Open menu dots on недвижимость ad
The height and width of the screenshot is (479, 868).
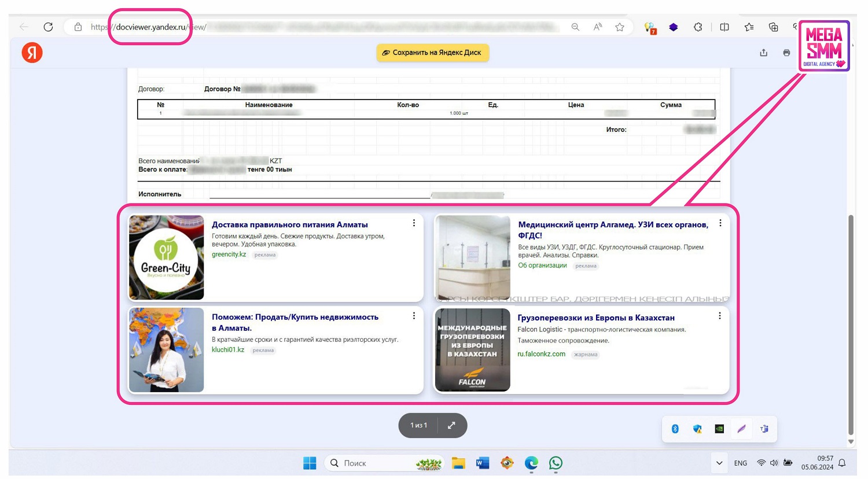click(414, 316)
